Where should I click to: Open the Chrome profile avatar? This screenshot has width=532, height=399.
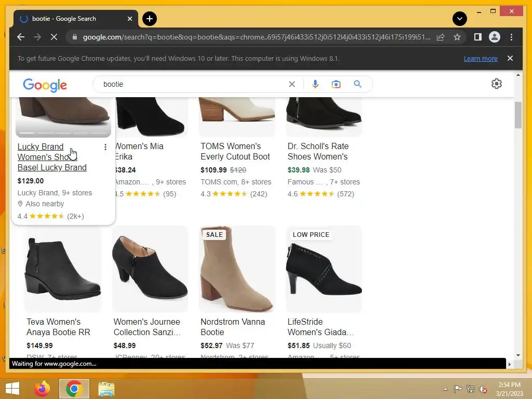[x=495, y=37]
